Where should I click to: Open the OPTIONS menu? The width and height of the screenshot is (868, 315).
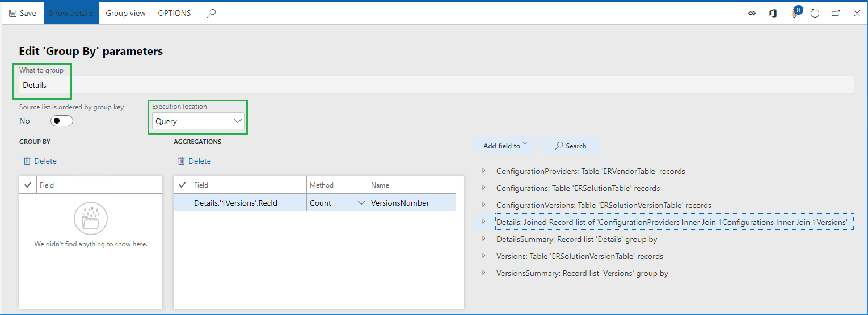pyautogui.click(x=174, y=13)
